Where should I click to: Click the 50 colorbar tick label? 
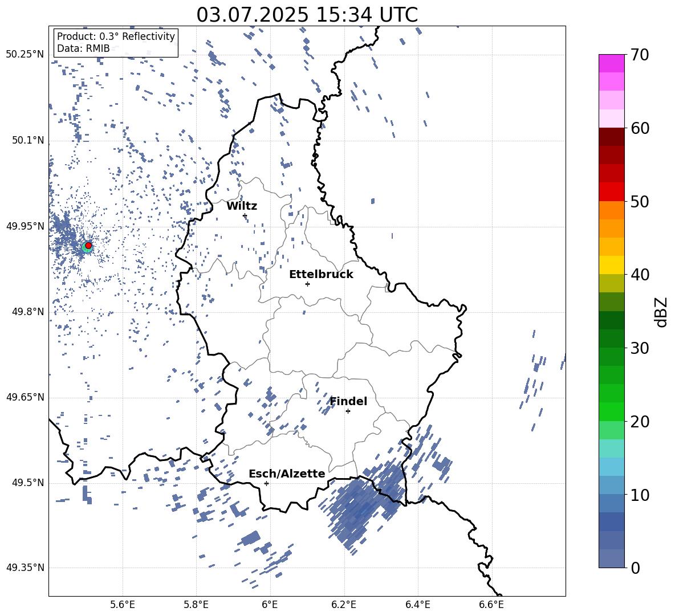[639, 201]
